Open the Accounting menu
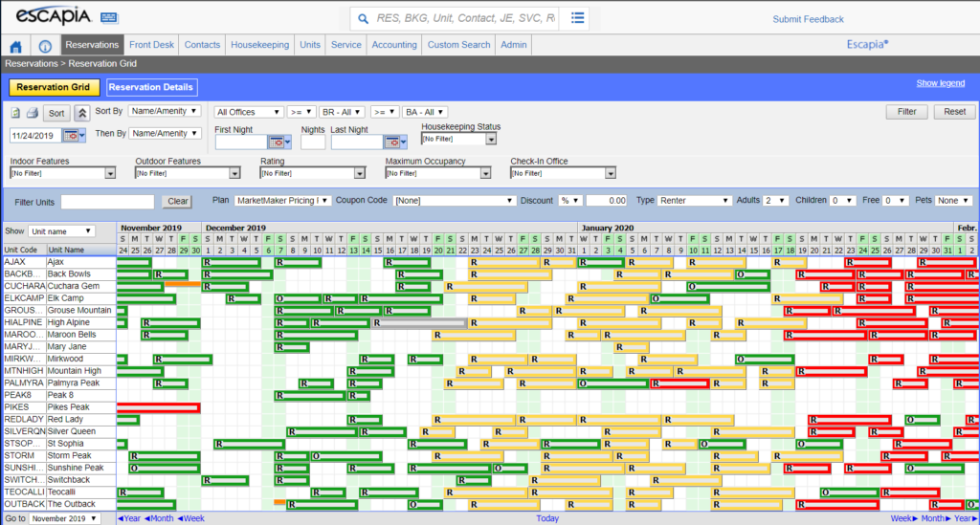 (x=393, y=45)
